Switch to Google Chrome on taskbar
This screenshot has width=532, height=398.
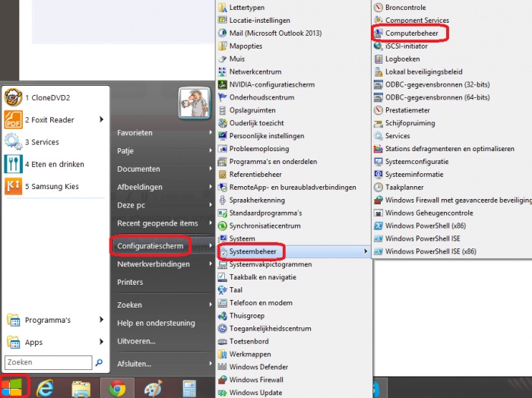tap(117, 388)
